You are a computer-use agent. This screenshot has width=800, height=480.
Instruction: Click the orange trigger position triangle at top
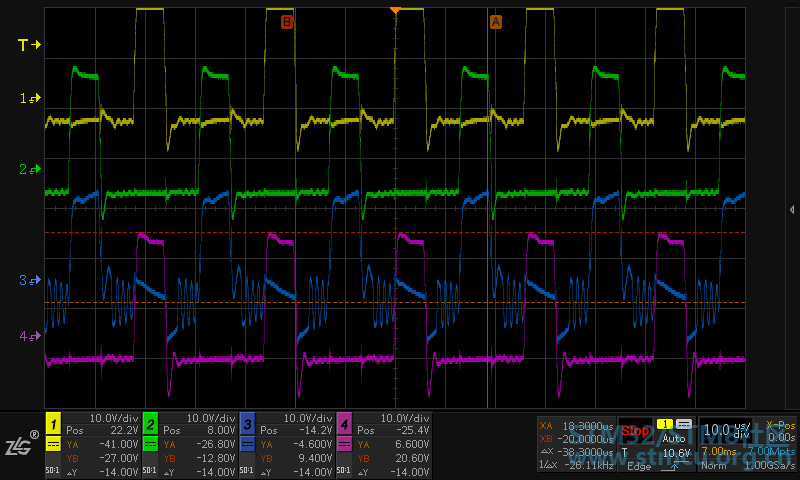point(395,10)
